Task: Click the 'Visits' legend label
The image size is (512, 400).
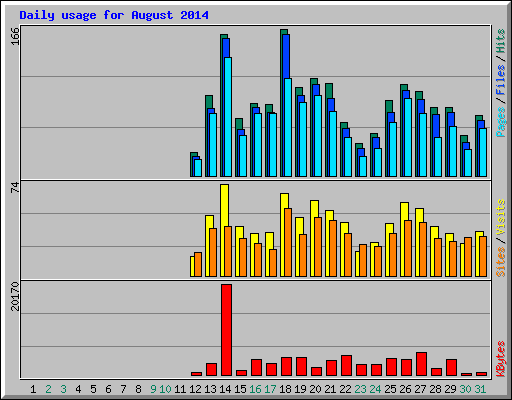Action: click(x=500, y=217)
